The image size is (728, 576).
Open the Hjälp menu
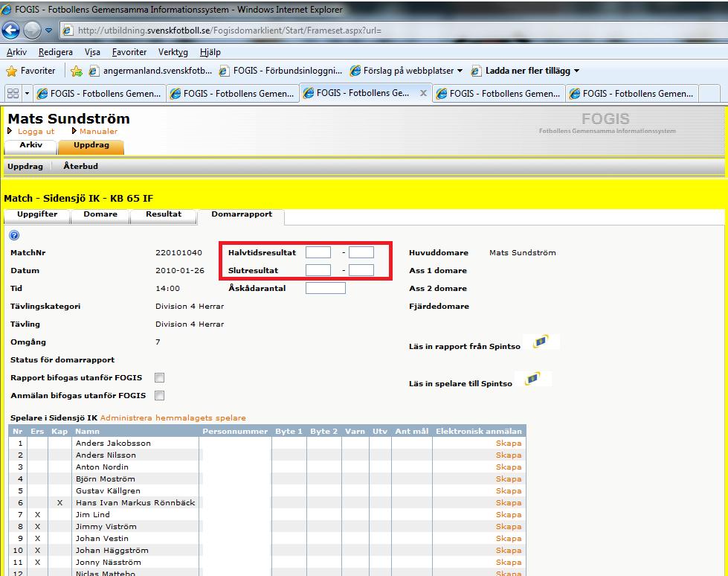pos(210,52)
